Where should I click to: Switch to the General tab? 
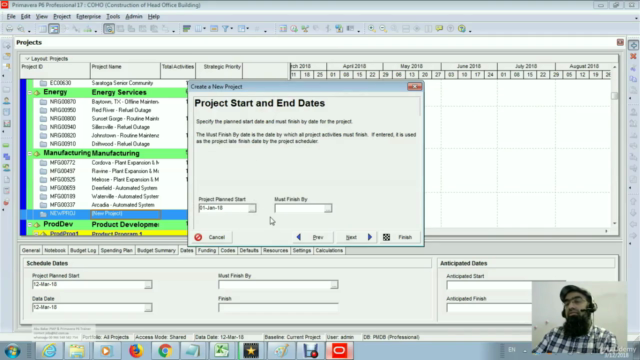pos(31,250)
